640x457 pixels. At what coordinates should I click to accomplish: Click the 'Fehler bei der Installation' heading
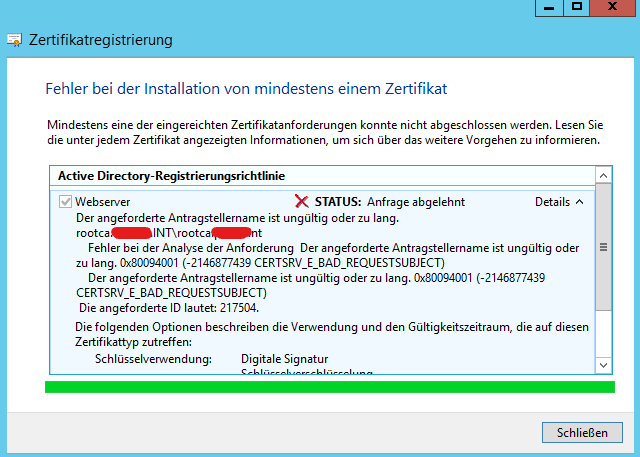pos(246,89)
